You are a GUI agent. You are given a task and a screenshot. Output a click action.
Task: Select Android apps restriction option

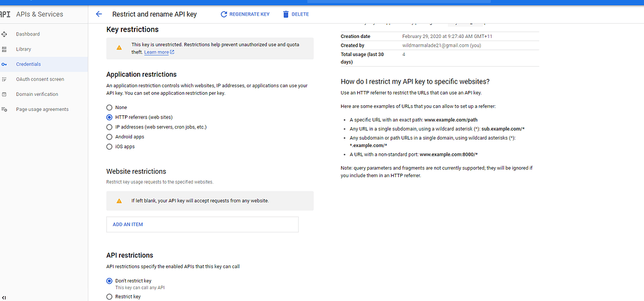[110, 137]
